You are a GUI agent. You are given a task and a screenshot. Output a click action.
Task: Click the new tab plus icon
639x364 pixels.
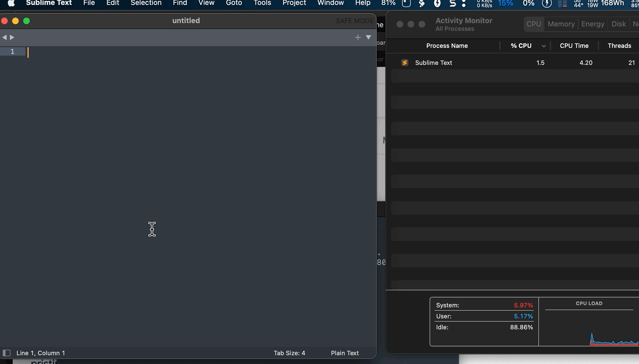click(358, 37)
